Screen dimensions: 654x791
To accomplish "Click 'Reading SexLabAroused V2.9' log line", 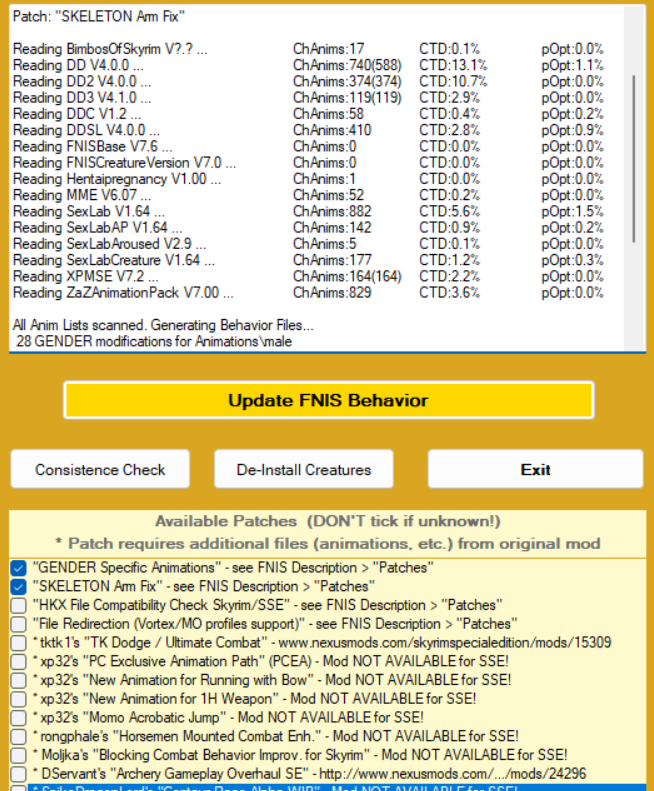I will tap(308, 244).
